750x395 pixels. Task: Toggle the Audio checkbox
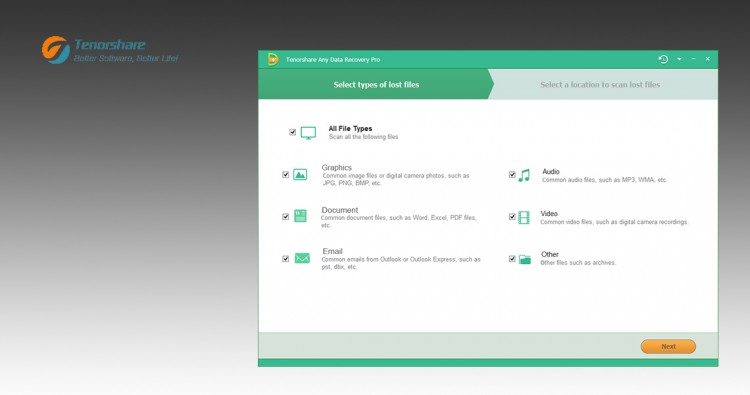pos(512,175)
